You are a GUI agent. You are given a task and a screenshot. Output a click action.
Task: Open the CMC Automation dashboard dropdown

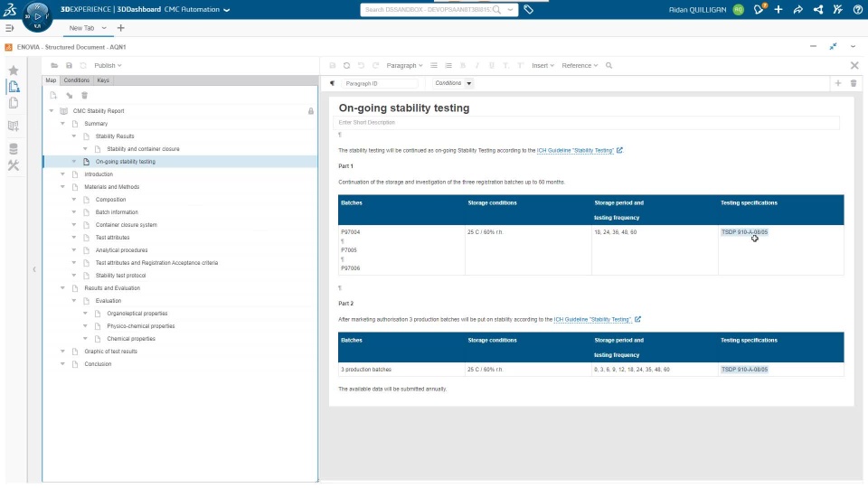[226, 9]
